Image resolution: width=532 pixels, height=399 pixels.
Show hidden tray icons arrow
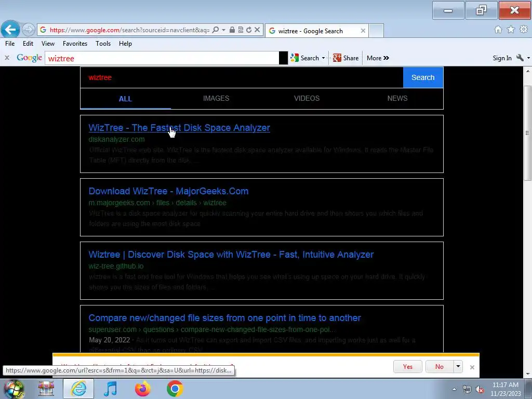coord(454,390)
